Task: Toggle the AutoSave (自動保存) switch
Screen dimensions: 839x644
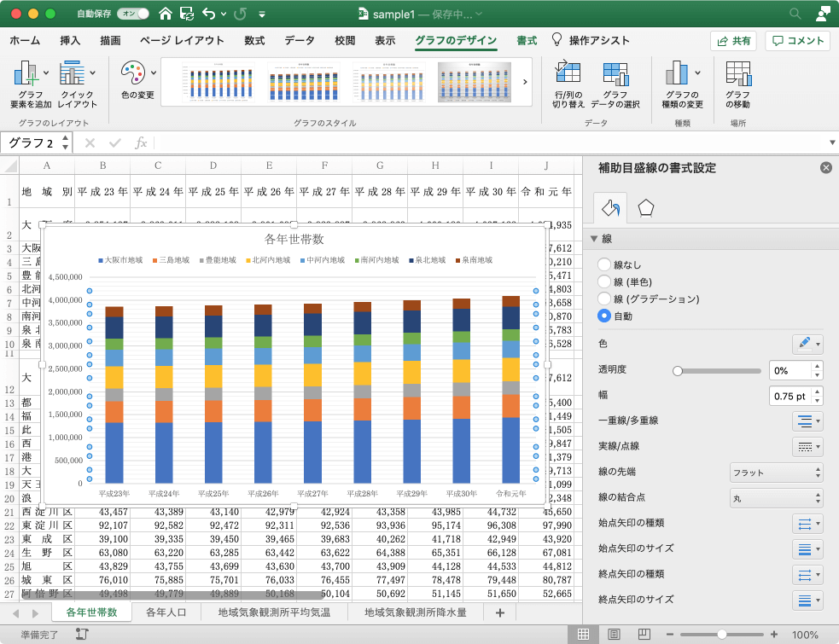Action: pos(135,14)
